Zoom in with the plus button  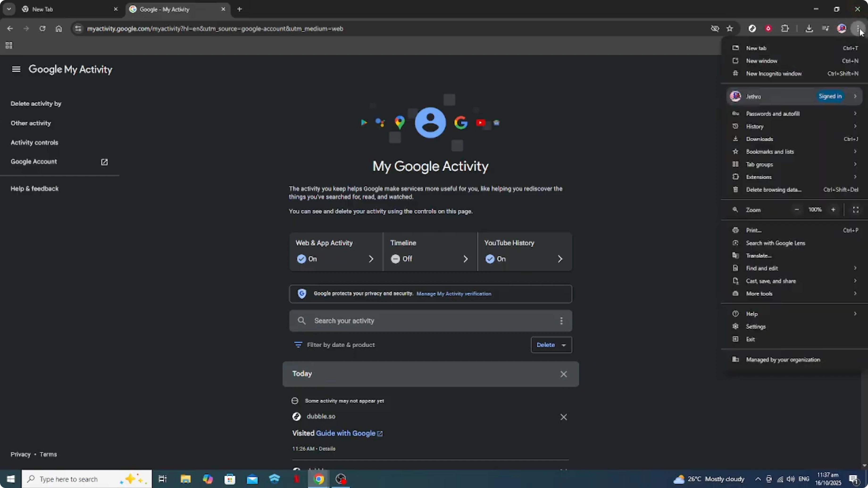(x=833, y=210)
